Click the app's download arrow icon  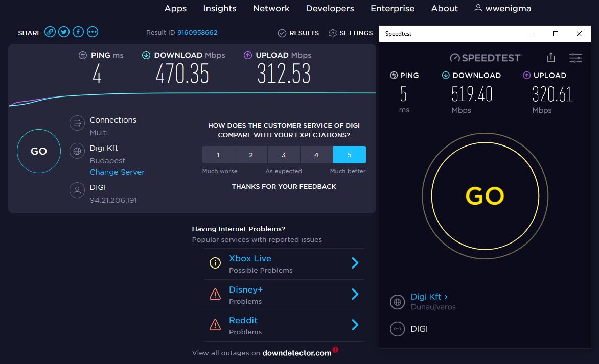446,75
